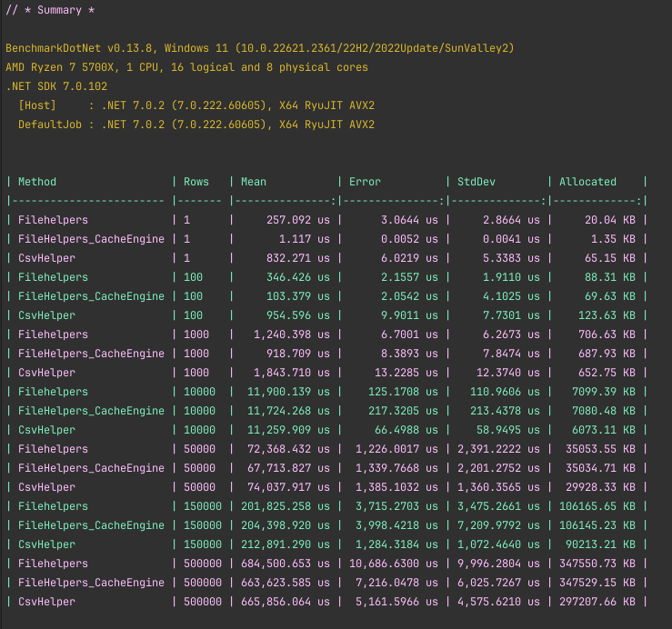Click error value 13.2285 us
Image resolution: width=672 pixels, height=629 pixels.
click(406, 373)
